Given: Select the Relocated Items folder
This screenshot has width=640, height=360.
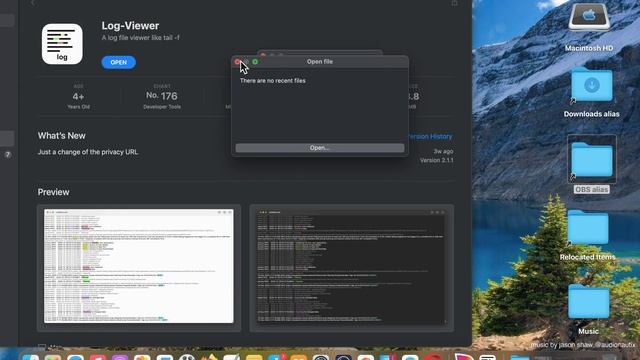Looking at the screenshot, I should point(588,228).
